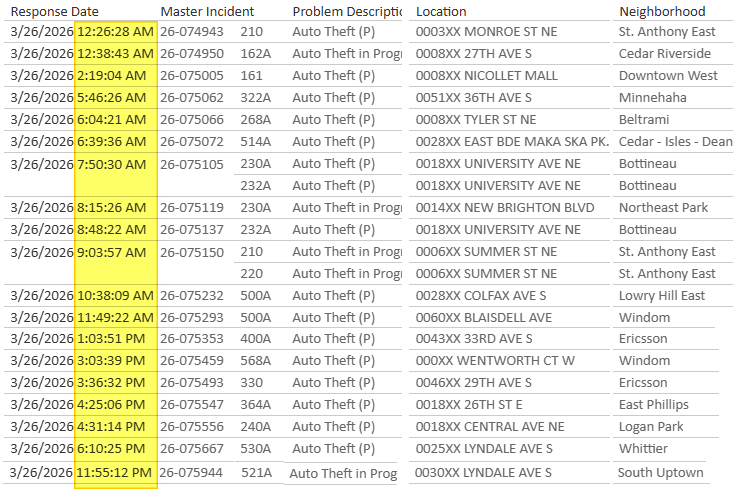Click the Cedar - Isles - Dean cell
This screenshot has width=737, height=491.
pyautogui.click(x=675, y=142)
